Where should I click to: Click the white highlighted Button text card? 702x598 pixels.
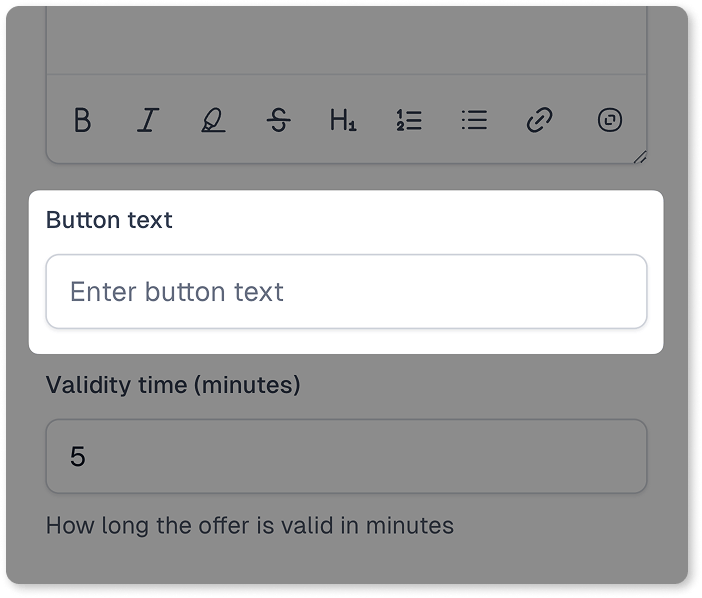[x=346, y=272]
